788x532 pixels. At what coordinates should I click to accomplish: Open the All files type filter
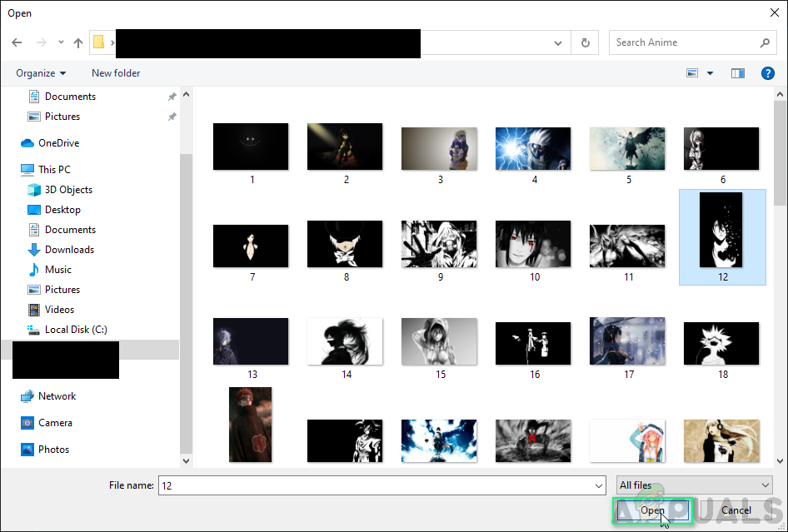point(695,485)
